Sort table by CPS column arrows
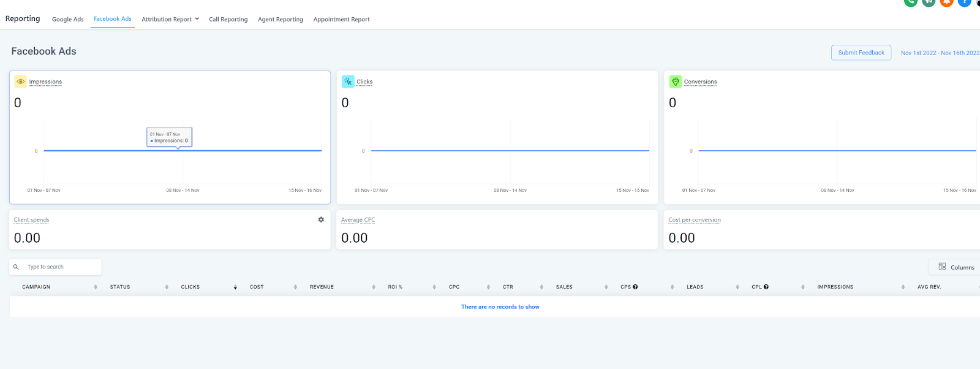This screenshot has height=369, width=980. tap(672, 287)
